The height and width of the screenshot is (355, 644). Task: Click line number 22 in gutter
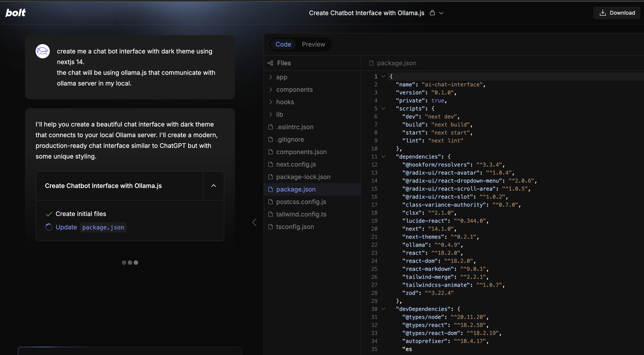tap(374, 245)
